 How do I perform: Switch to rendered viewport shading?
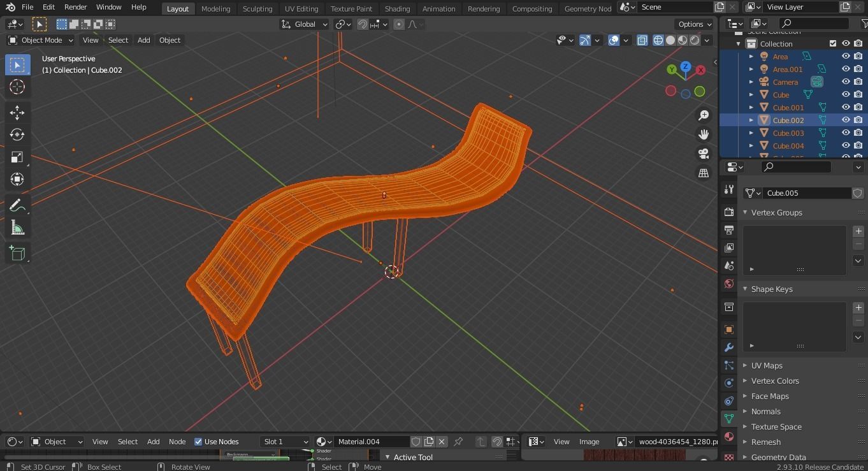click(x=695, y=40)
